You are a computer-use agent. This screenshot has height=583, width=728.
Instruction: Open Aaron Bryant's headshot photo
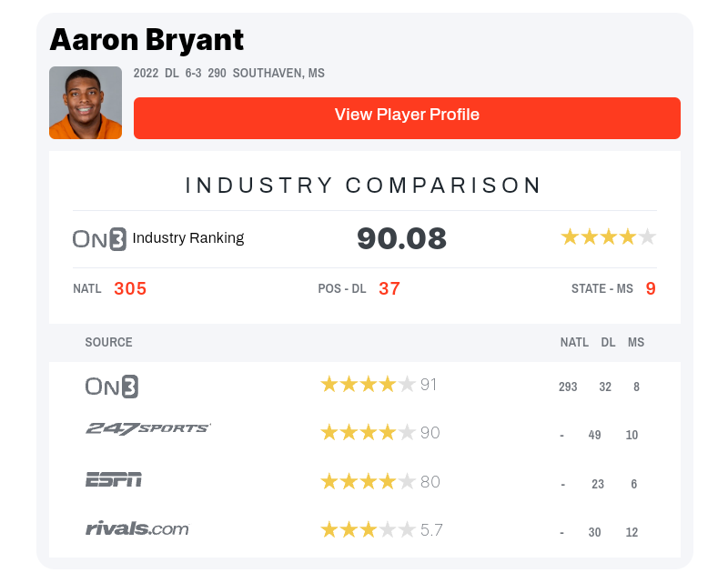point(86,103)
